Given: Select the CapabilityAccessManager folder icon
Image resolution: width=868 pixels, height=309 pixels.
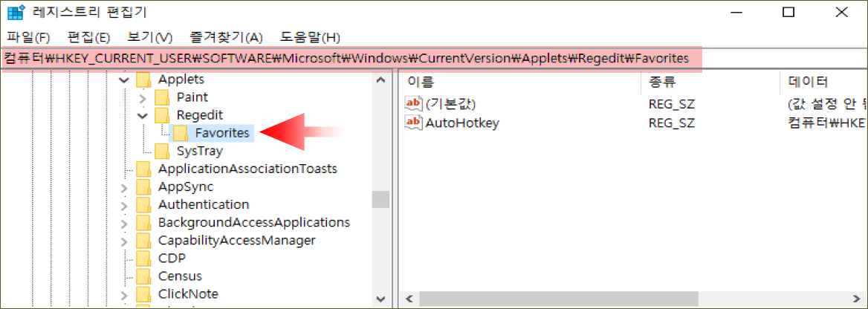Looking at the screenshot, I should [143, 241].
